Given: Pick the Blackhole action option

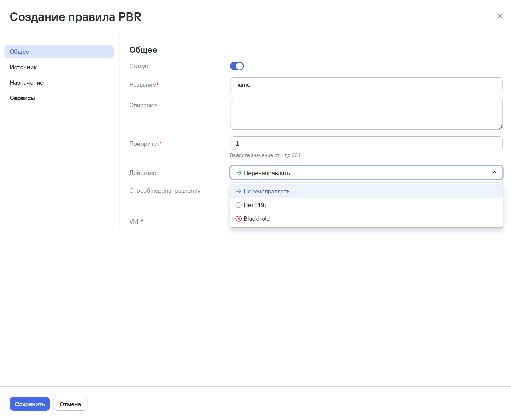Looking at the screenshot, I should pyautogui.click(x=366, y=219).
